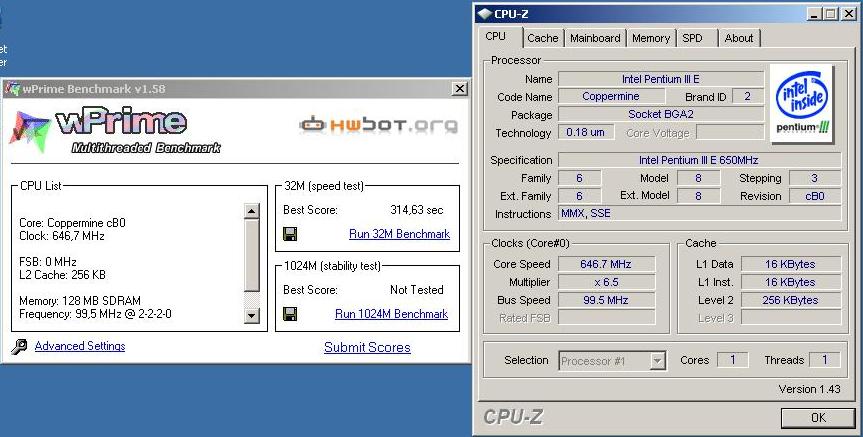Click the Brand ID value '2'

click(748, 96)
